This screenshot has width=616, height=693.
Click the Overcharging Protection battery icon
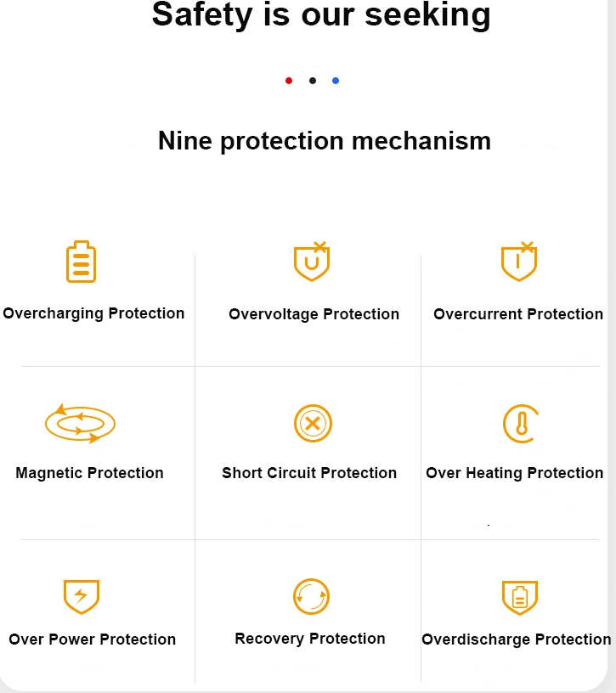[x=82, y=262]
